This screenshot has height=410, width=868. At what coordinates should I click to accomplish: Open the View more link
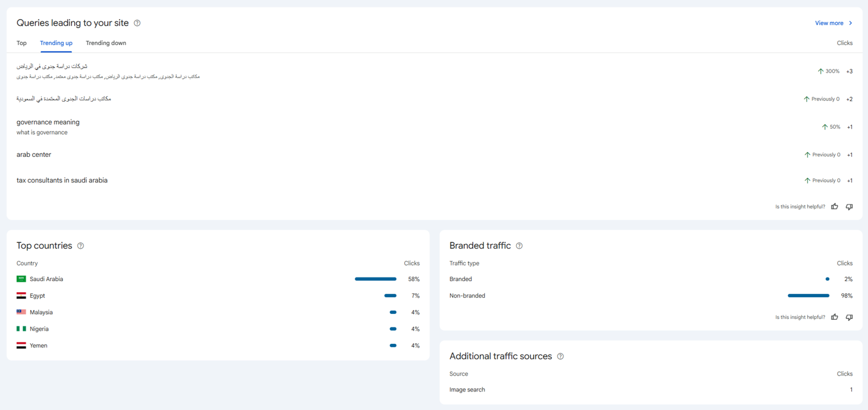click(829, 23)
